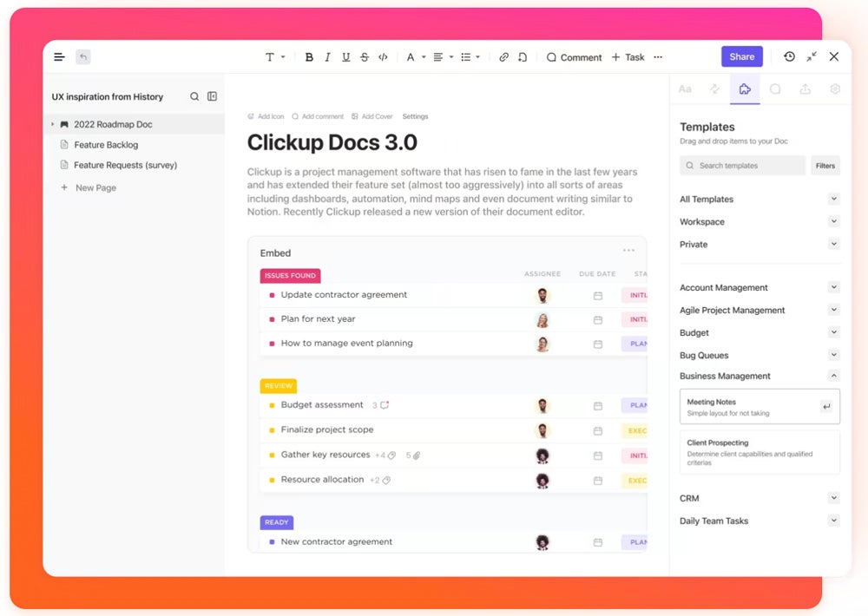Click the REVIEW status label

(279, 386)
